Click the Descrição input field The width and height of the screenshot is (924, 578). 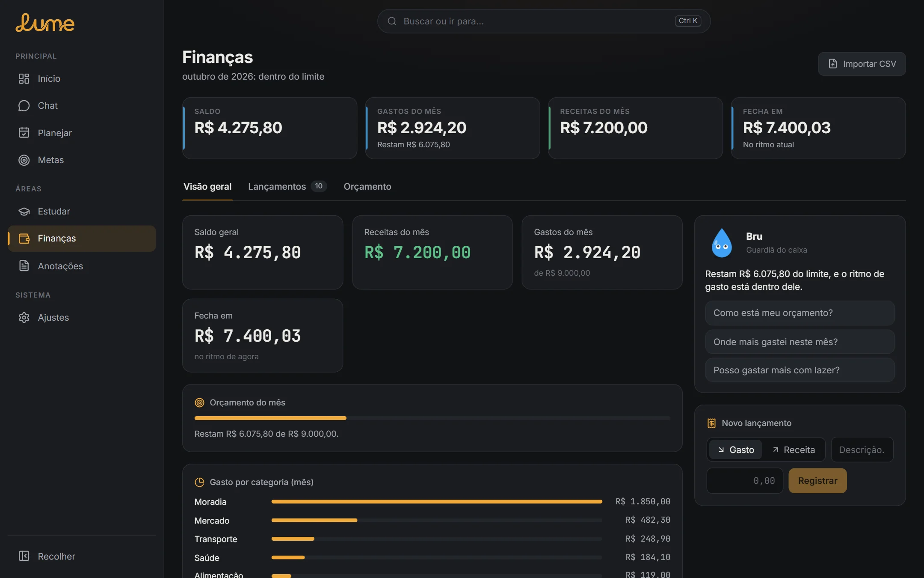pyautogui.click(x=862, y=450)
